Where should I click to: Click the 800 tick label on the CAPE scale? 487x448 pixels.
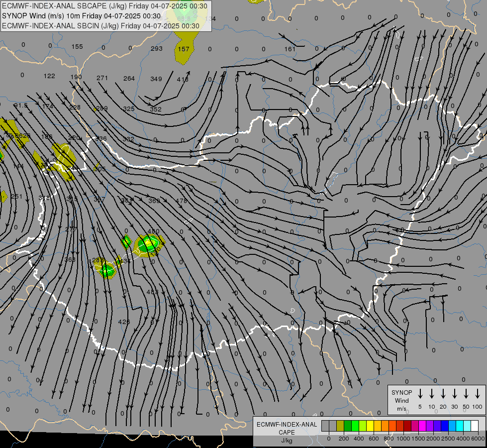[x=389, y=439]
